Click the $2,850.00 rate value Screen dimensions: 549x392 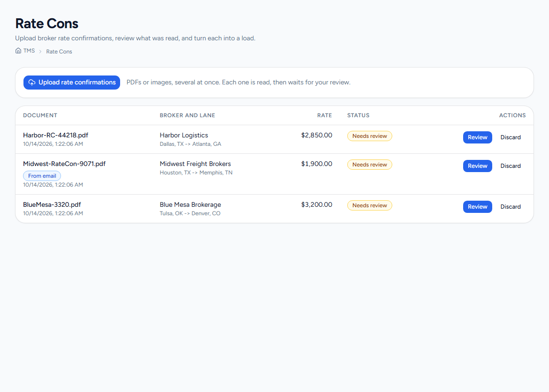point(317,135)
